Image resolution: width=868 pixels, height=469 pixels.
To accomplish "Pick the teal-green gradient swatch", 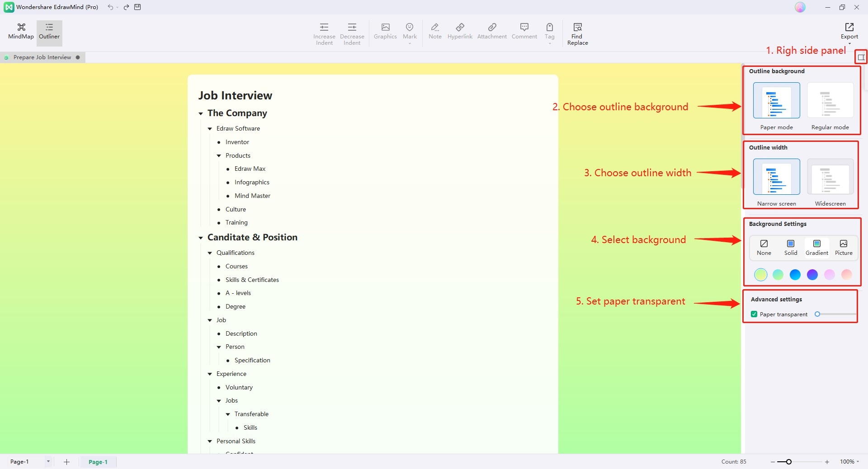I will [x=778, y=274].
